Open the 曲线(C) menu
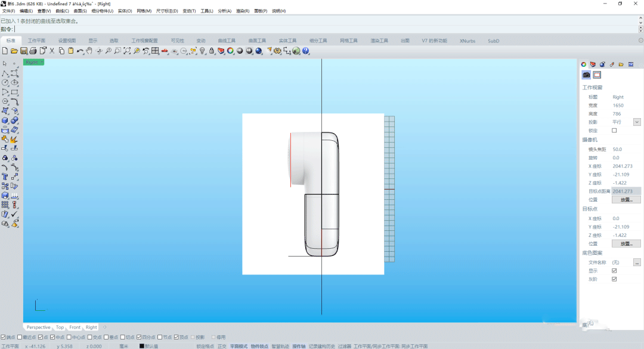Image resolution: width=644 pixels, height=349 pixels. [x=62, y=11]
